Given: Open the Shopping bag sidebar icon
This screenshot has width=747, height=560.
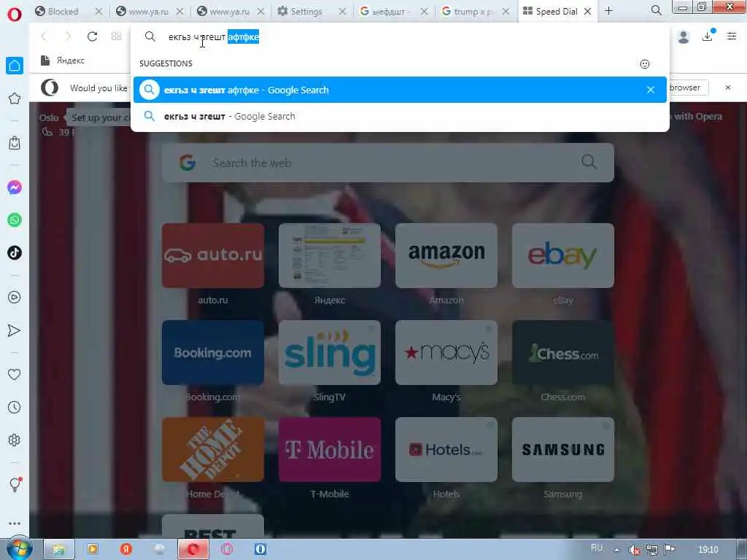Looking at the screenshot, I should (x=15, y=142).
